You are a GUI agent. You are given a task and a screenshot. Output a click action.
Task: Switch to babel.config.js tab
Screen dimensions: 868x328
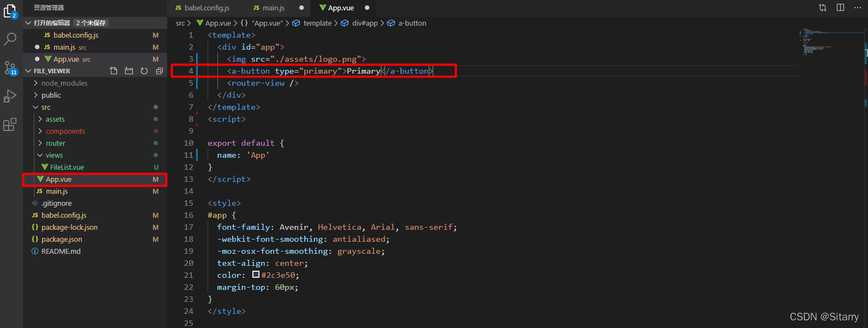point(206,8)
